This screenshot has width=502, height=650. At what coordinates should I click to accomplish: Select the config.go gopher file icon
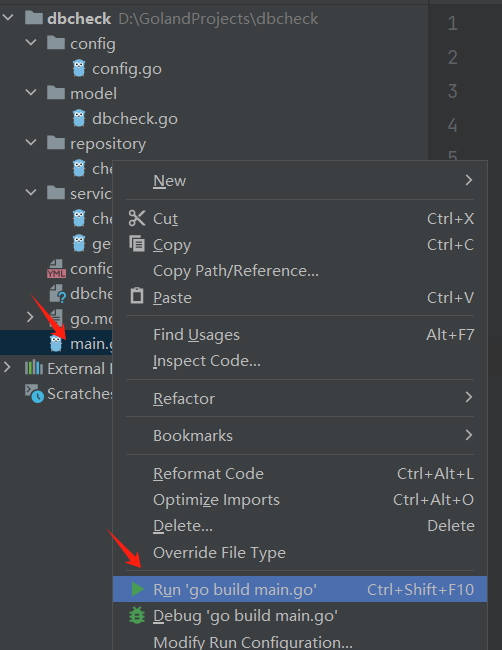(79, 68)
